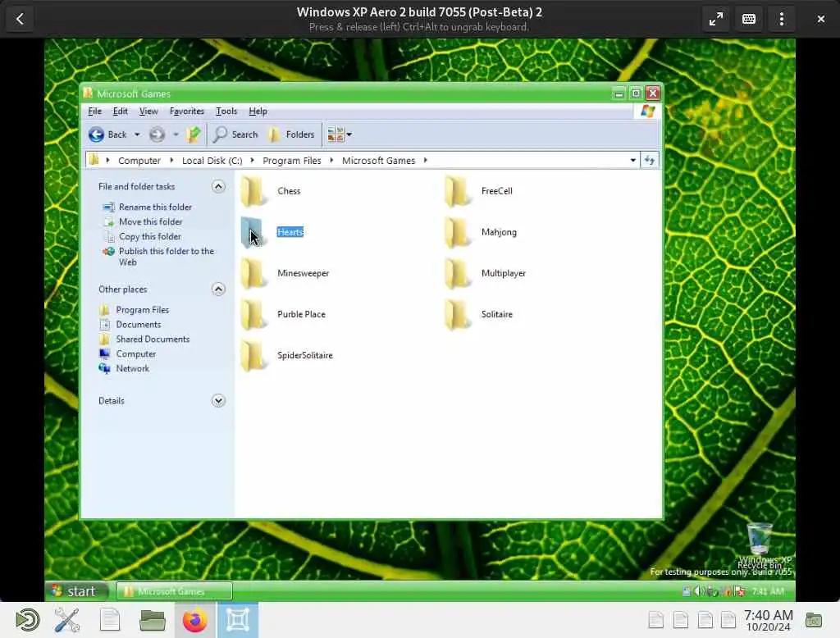Select the SpiderSolitaire folder icon

coord(253,356)
